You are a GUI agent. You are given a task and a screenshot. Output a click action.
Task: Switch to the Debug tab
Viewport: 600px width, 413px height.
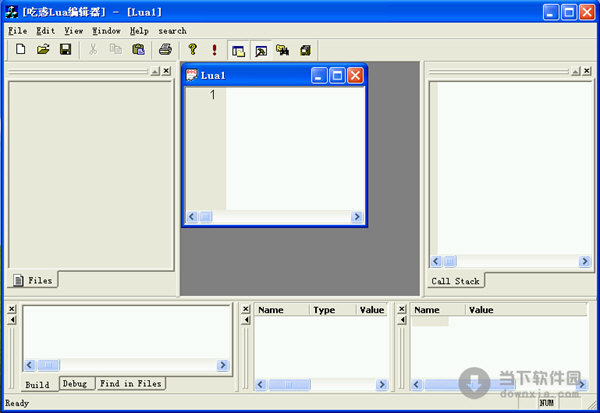(75, 383)
